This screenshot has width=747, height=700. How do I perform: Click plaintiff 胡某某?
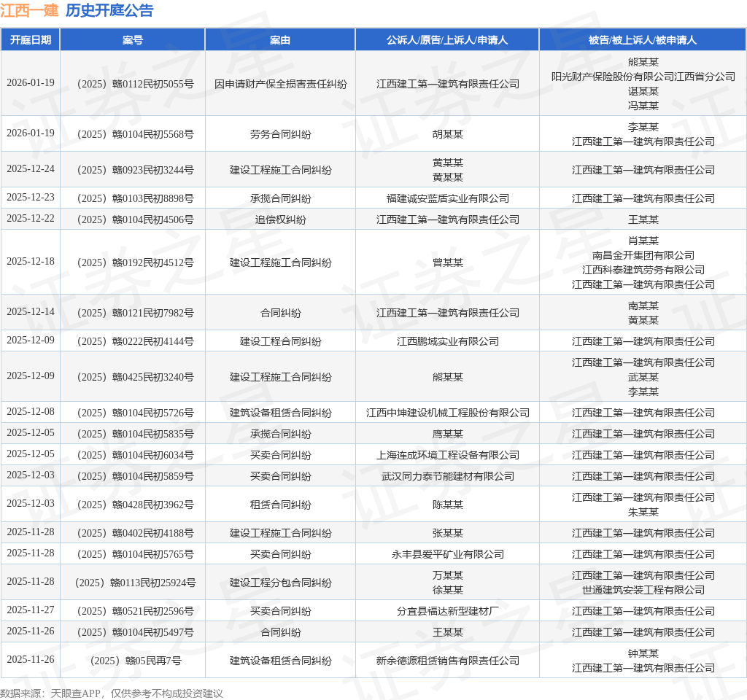pyautogui.click(x=448, y=134)
